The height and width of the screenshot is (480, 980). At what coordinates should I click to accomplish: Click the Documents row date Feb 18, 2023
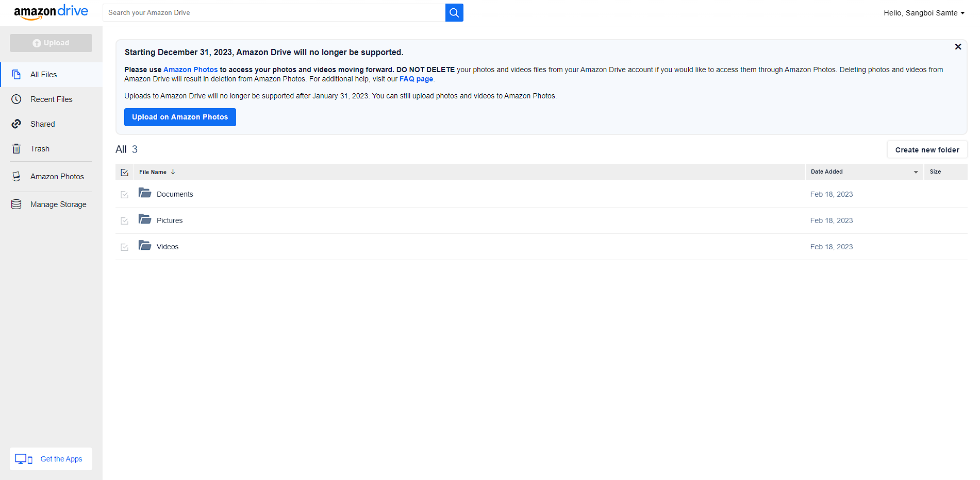coord(832,194)
